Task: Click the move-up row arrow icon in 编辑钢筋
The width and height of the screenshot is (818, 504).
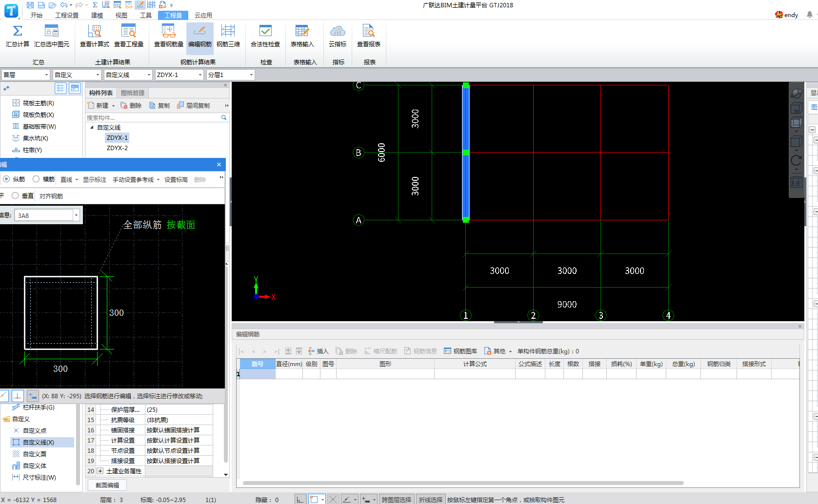Action: tap(288, 351)
